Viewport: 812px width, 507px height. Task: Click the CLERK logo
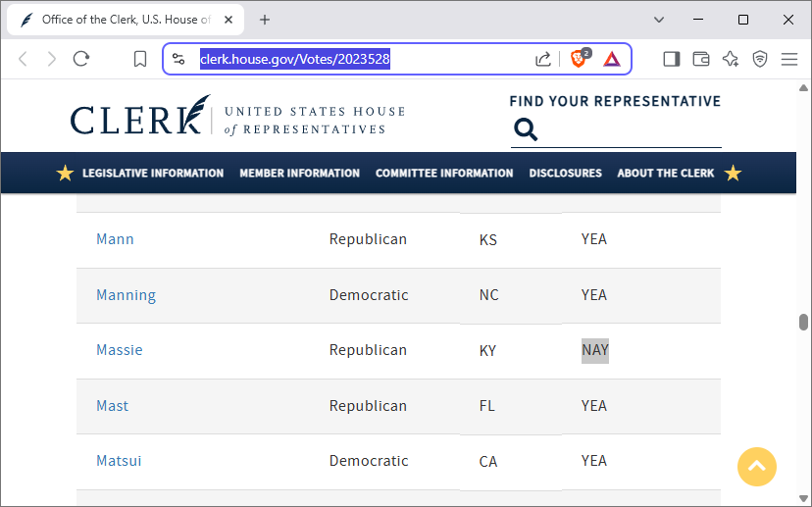click(x=140, y=115)
